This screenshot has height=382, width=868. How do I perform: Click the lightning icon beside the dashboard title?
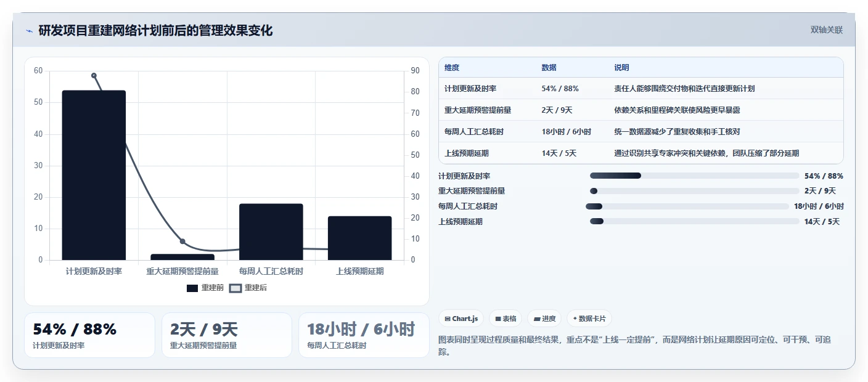(x=30, y=31)
